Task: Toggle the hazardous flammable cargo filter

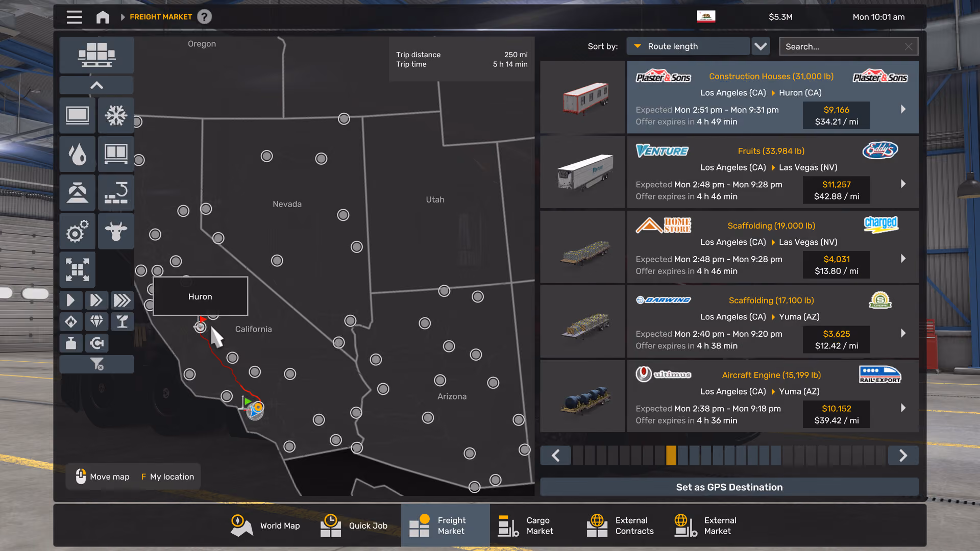Action: click(x=71, y=321)
